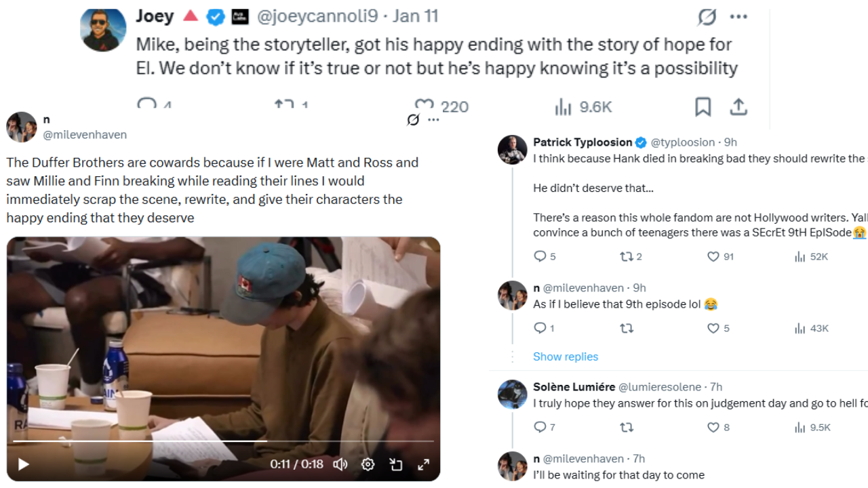Viewport: 868px width, 488px height.
Task: Reply to Solène Lumiére's comment
Action: pos(540,427)
